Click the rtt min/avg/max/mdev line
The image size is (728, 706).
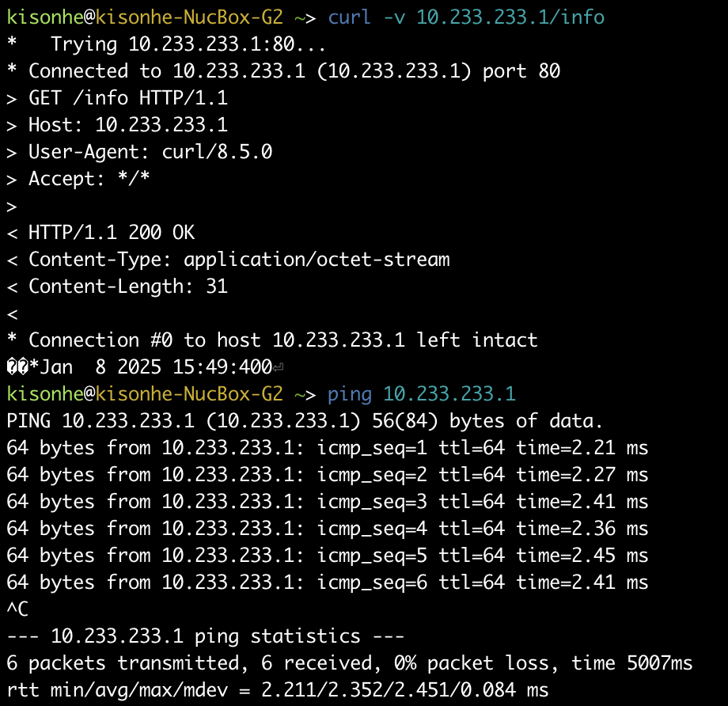(278, 690)
